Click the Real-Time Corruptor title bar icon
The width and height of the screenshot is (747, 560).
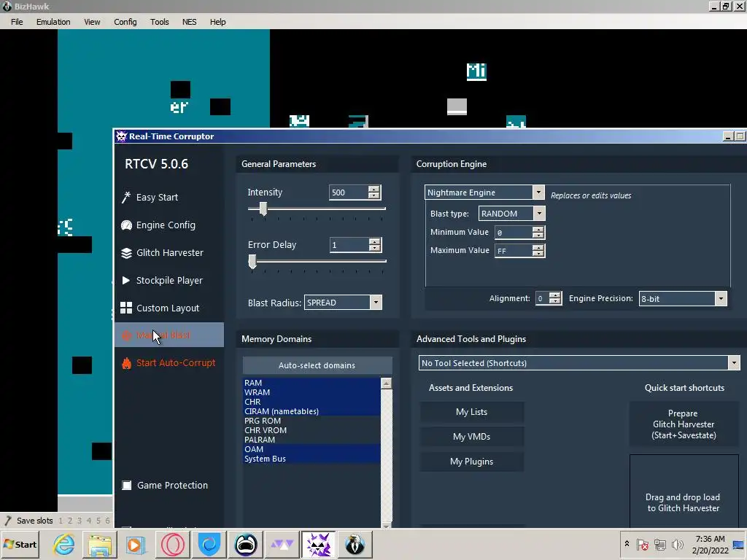(x=122, y=136)
